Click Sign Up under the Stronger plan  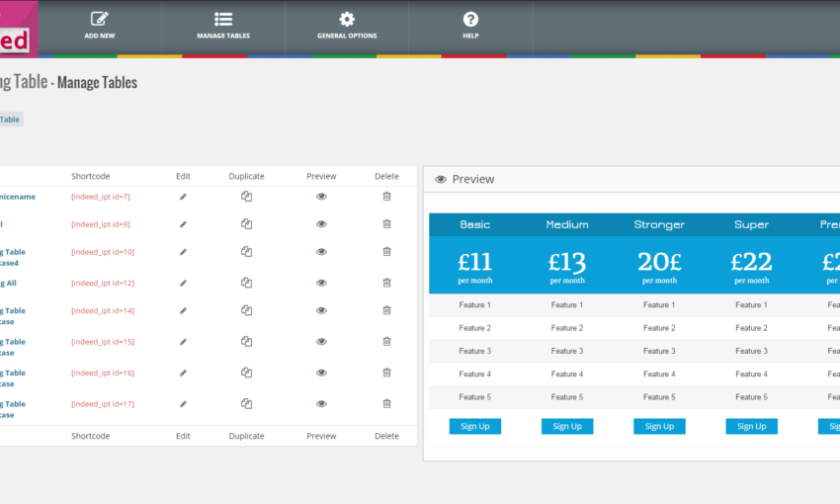click(659, 427)
